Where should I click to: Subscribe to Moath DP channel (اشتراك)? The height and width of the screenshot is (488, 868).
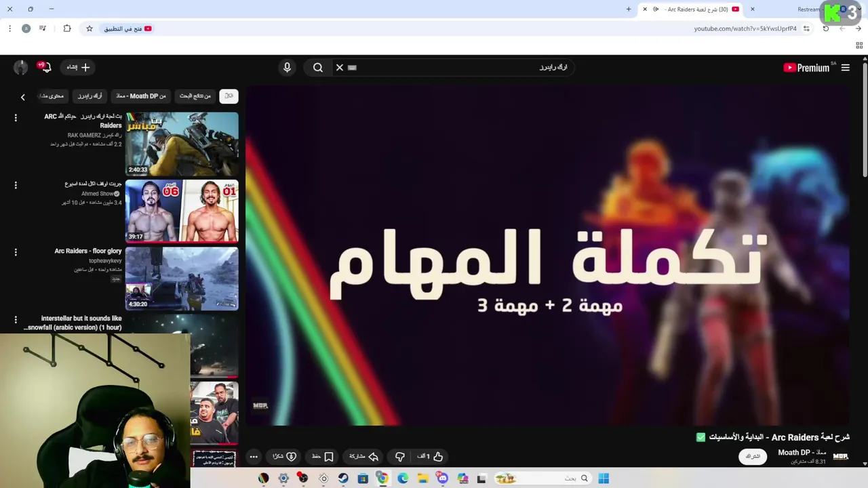(753, 456)
